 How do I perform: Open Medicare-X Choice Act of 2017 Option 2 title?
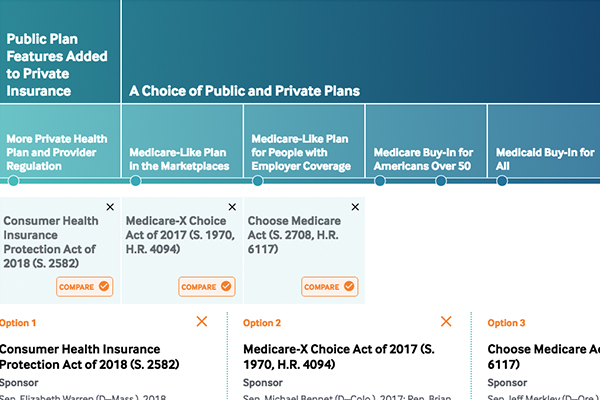pyautogui.click(x=339, y=357)
